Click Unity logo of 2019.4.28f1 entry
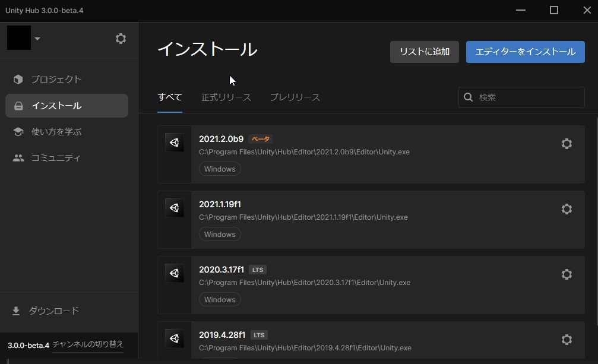The height and width of the screenshot is (364, 598). (174, 338)
